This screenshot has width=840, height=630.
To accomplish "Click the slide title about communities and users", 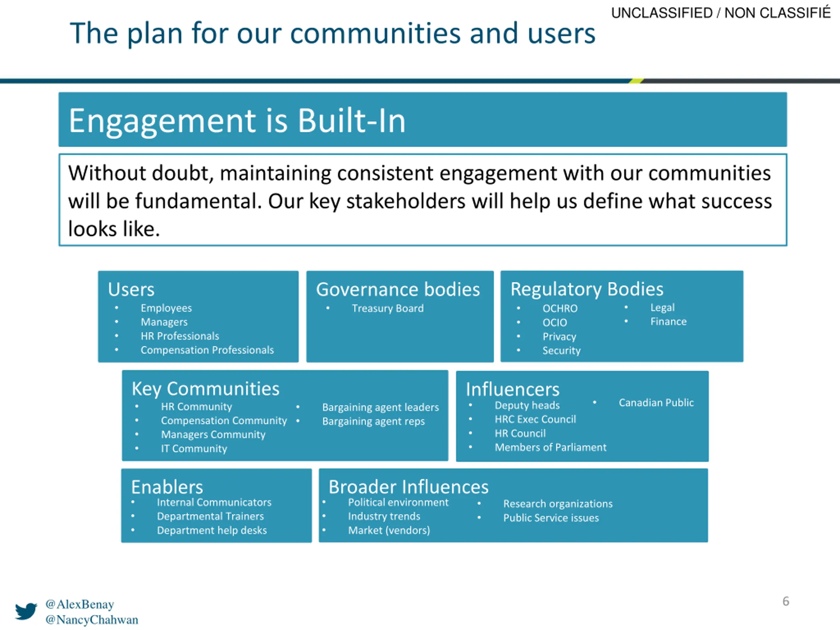I will coord(333,33).
